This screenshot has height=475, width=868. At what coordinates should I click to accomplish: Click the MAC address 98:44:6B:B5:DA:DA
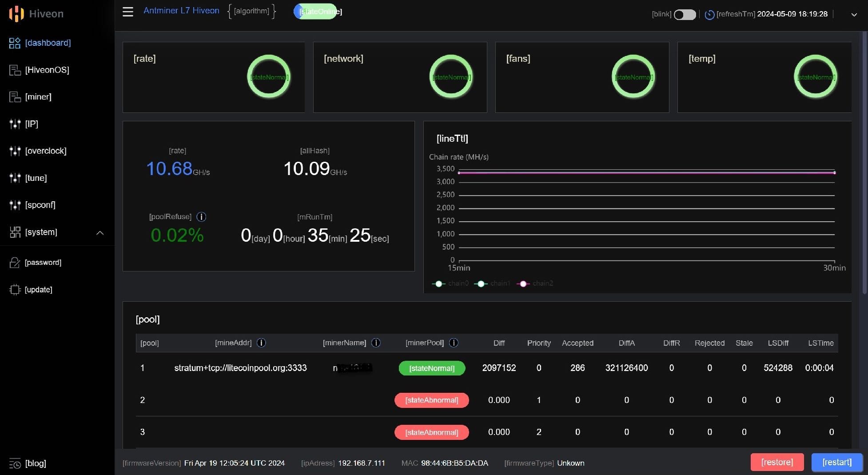(454, 463)
